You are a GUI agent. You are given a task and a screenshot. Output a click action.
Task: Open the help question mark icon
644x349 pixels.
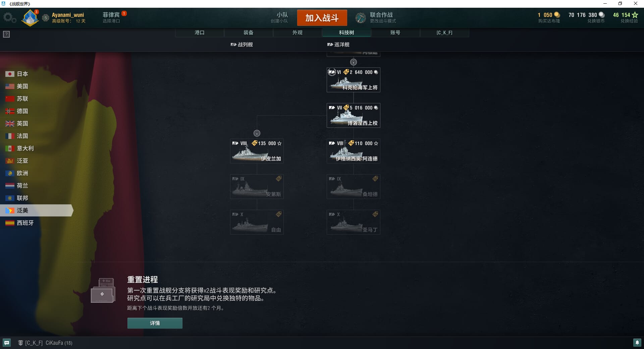(6, 34)
